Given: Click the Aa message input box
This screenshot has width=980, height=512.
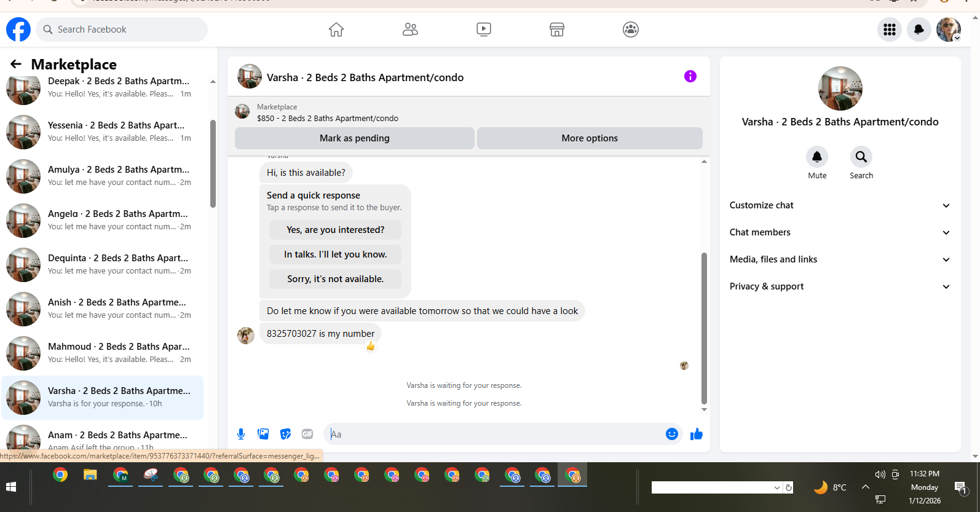Looking at the screenshot, I should tap(495, 434).
